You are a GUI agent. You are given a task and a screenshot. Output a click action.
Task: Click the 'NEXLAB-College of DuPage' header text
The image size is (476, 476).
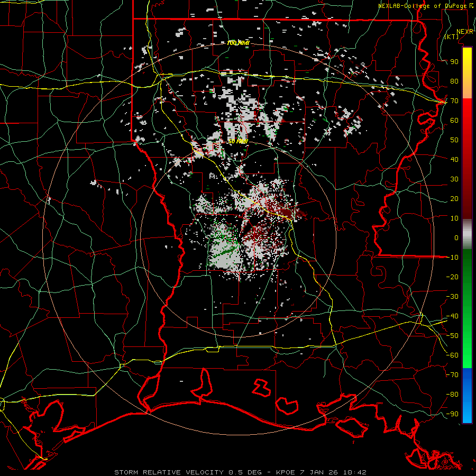coord(423,6)
